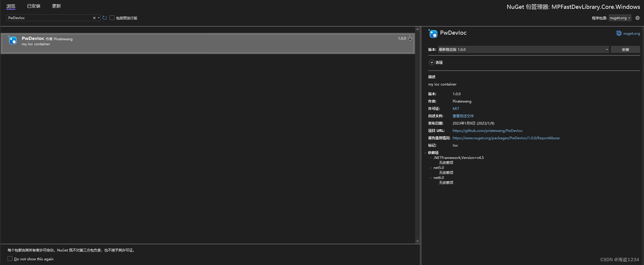Collapse the net6.0 dependency node

[430, 177]
